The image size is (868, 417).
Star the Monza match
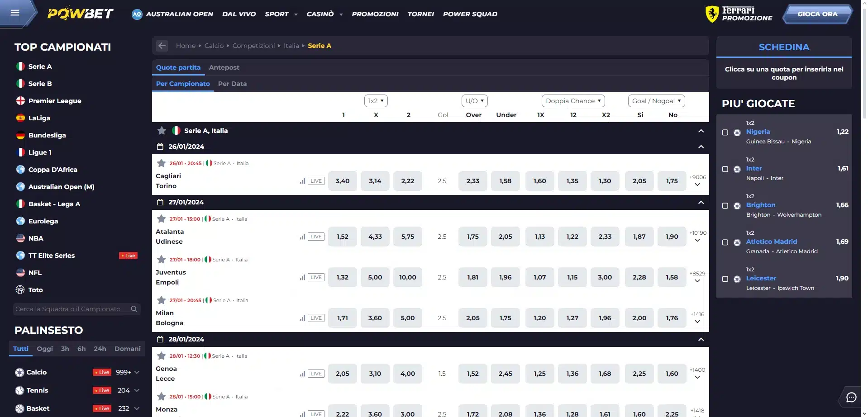(161, 396)
